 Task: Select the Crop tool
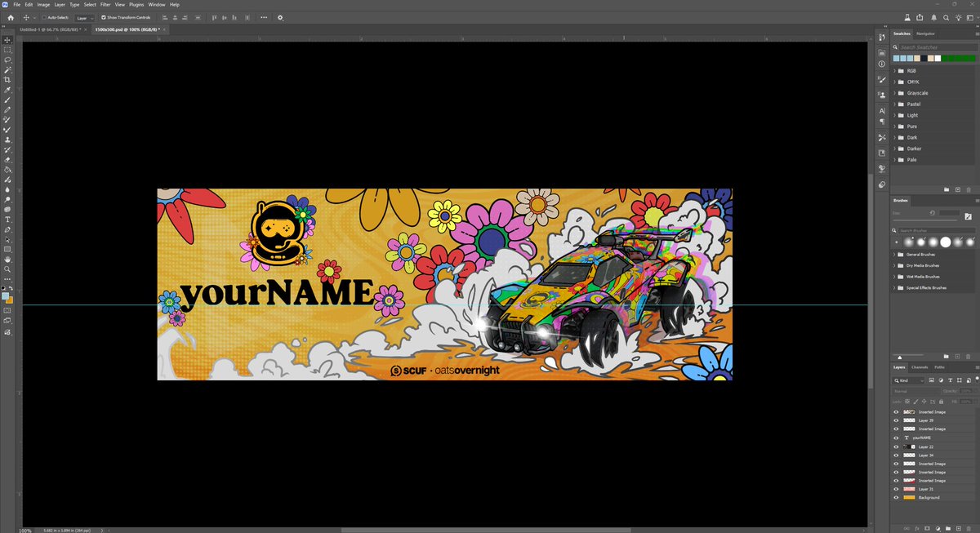(x=7, y=80)
